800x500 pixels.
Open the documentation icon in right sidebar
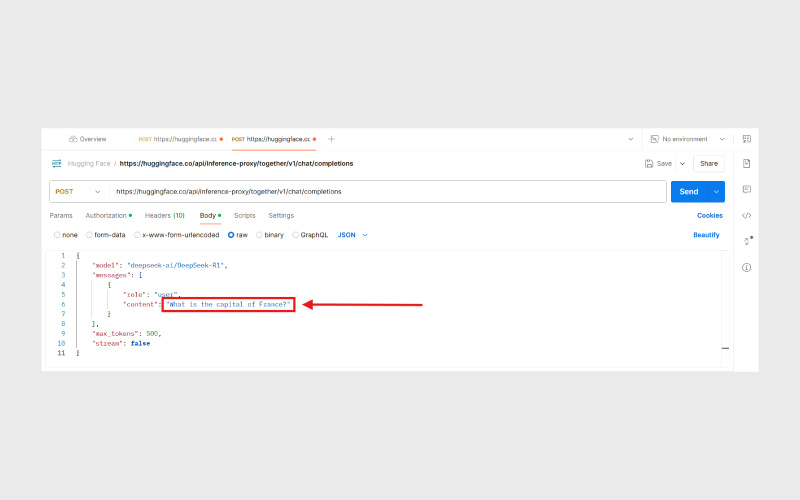[746, 163]
